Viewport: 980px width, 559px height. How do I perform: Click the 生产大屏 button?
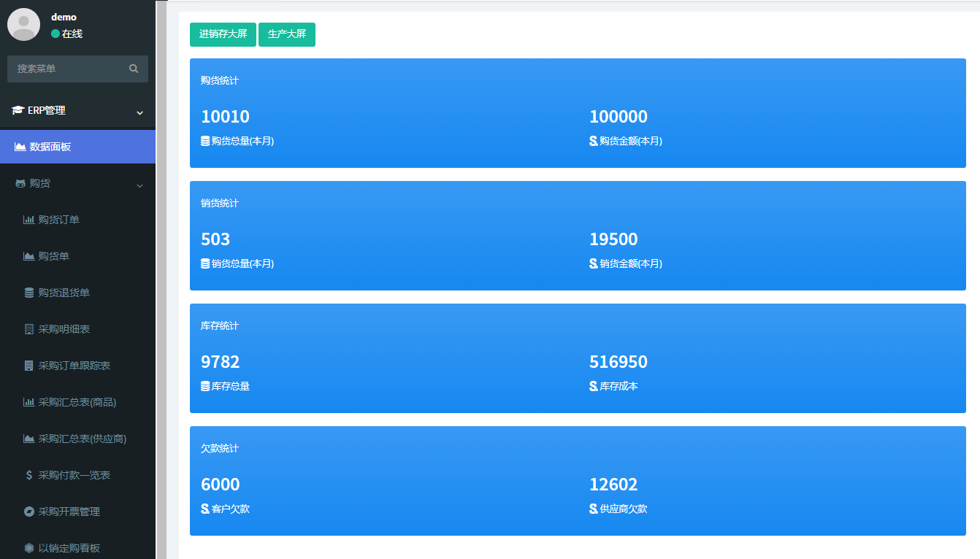click(286, 34)
